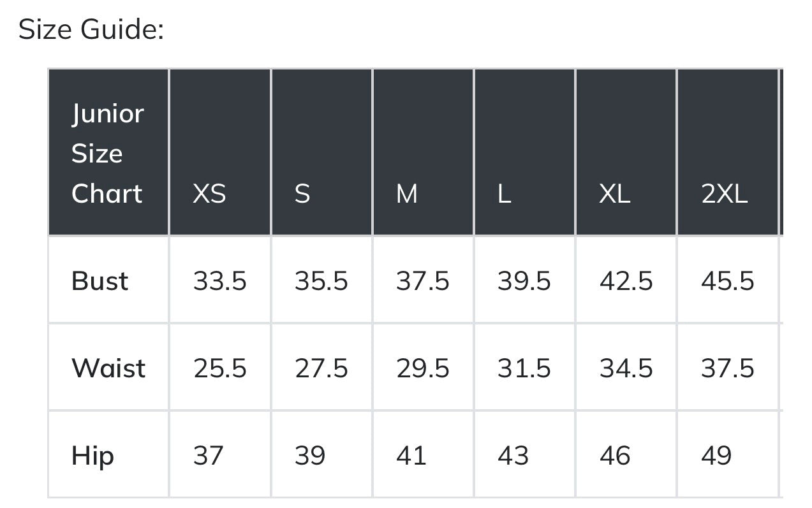Select the Waist row label
Viewport: 812px width, 508px height.
[x=108, y=368]
